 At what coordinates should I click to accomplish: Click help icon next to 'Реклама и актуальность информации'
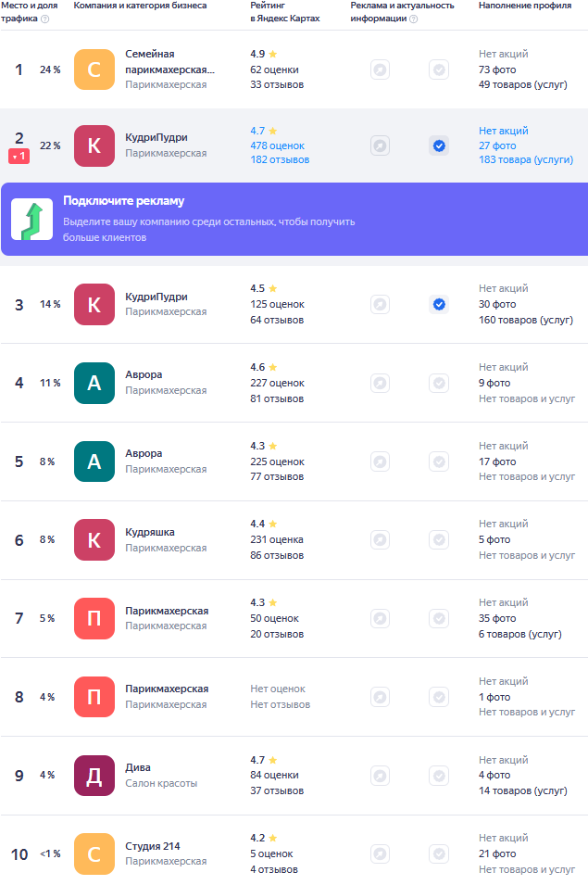point(413,19)
